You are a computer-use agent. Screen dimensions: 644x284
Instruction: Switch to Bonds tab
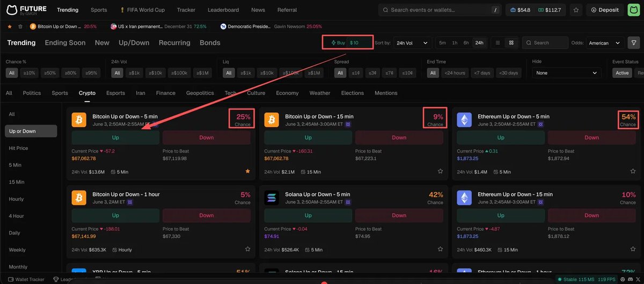point(210,42)
